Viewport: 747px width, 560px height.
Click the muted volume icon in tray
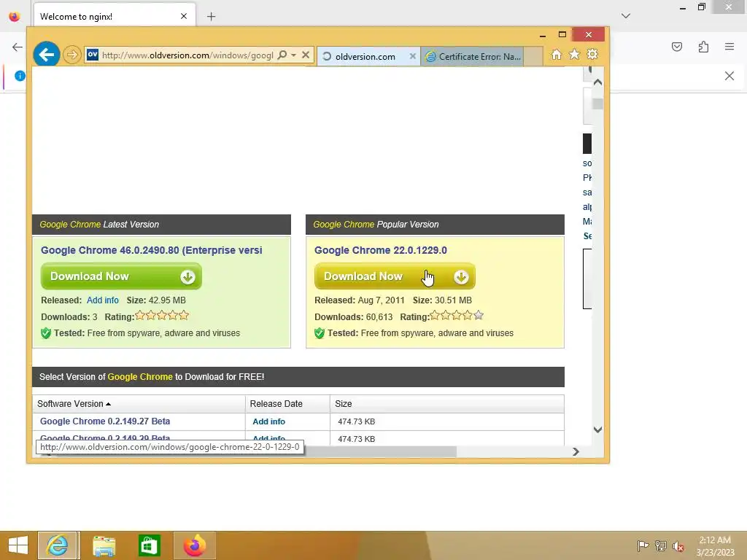[x=678, y=546]
